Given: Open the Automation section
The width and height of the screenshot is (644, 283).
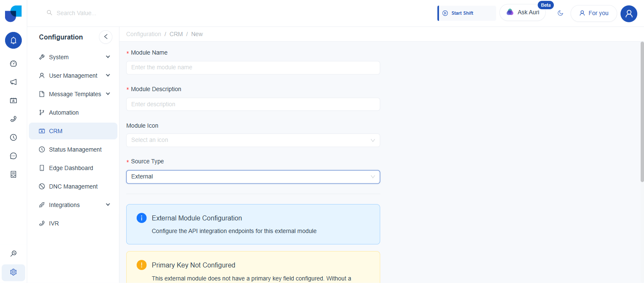Looking at the screenshot, I should click(x=73, y=113).
